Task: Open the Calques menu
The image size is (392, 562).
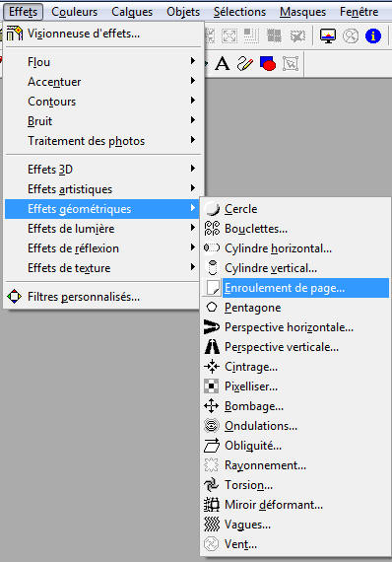Action: (132, 12)
